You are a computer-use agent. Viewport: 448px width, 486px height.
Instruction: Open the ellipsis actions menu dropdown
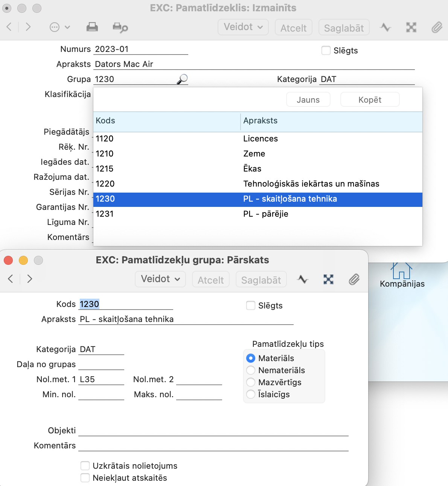tap(60, 27)
